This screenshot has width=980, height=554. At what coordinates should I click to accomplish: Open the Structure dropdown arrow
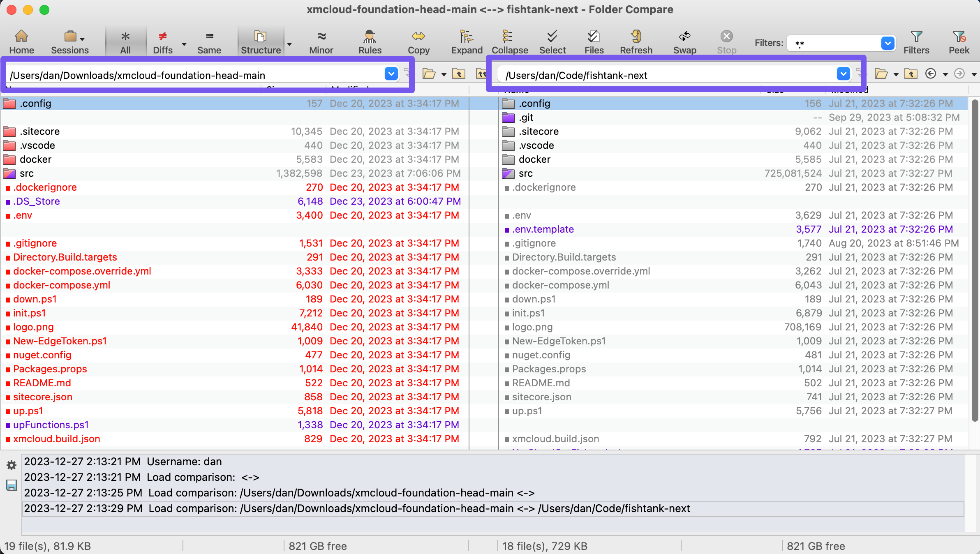coord(289,44)
